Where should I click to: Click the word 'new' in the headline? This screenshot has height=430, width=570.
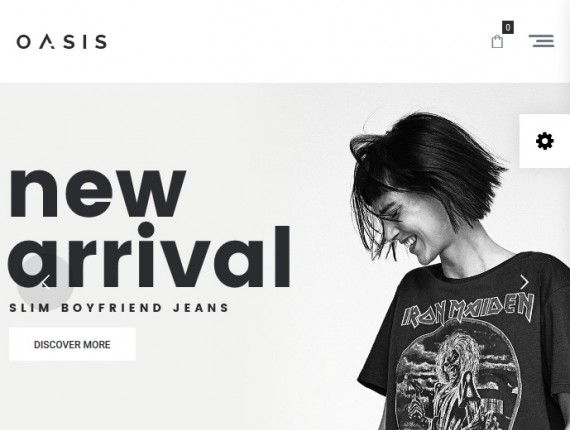(97, 193)
